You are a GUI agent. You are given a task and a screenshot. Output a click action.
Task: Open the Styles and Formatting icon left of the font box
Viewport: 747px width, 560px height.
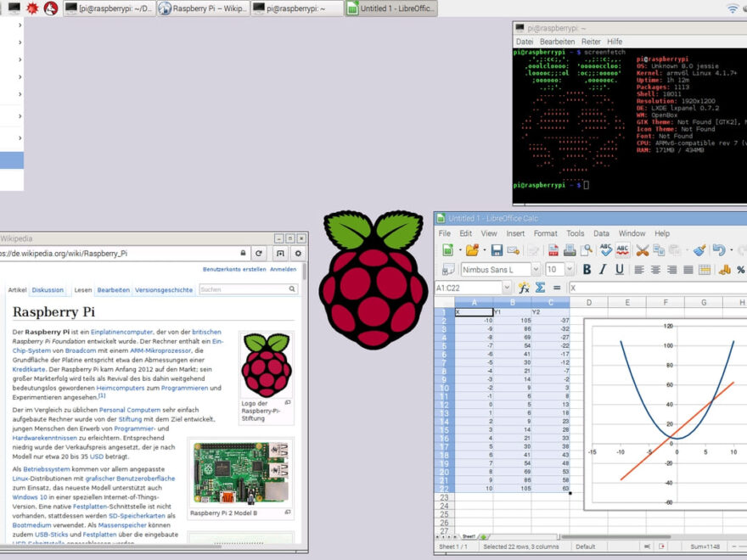click(448, 270)
